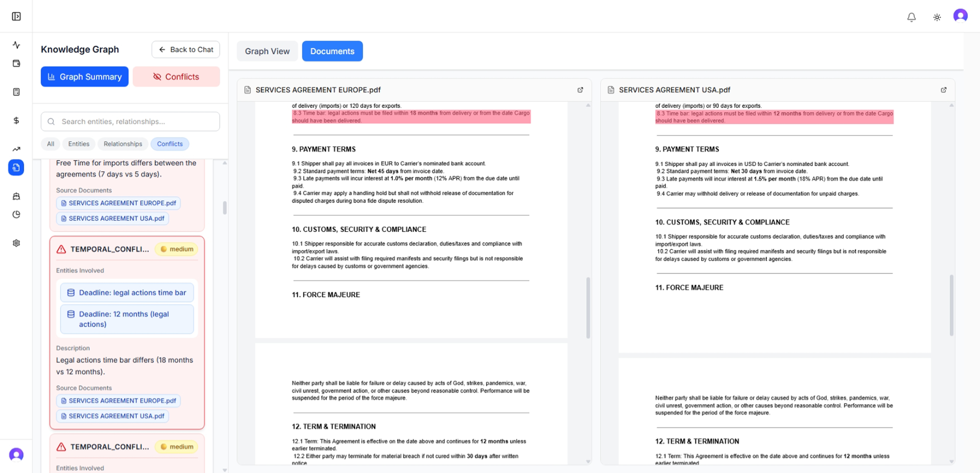Click scroll-up arrow of conflicts list
980x473 pixels.
(225, 163)
